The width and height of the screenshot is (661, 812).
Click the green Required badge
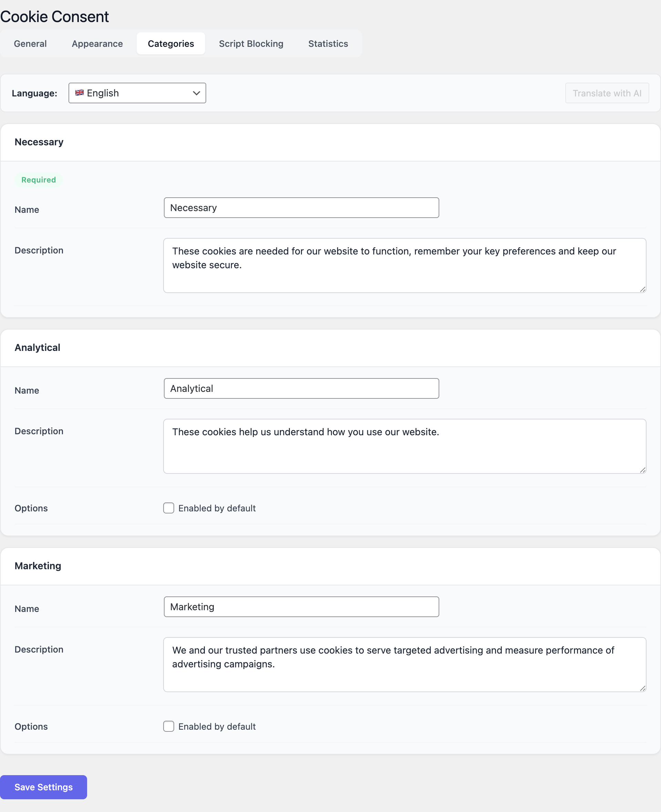39,180
